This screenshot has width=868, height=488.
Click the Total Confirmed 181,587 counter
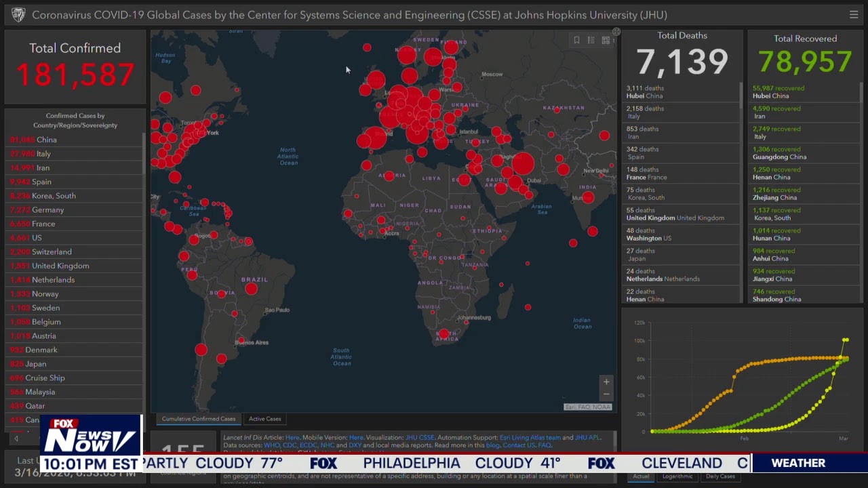tap(75, 73)
